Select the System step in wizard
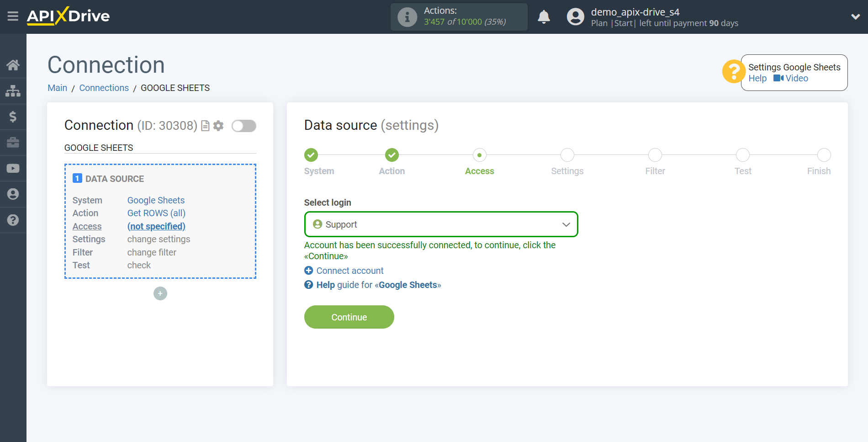The image size is (868, 442). coord(311,155)
